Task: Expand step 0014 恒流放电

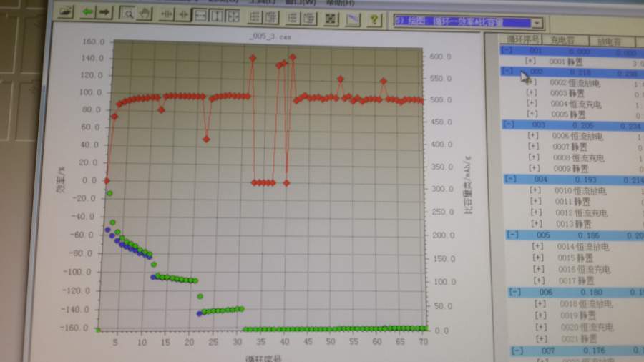Action: (537, 246)
